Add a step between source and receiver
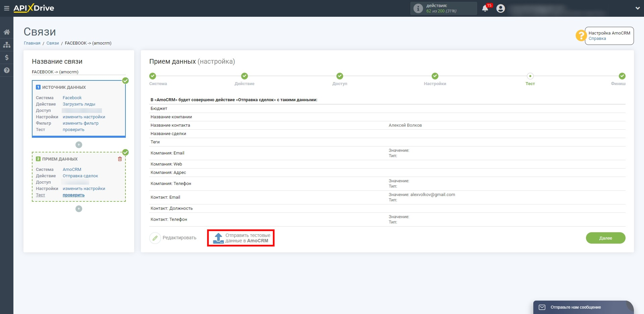 click(x=79, y=145)
